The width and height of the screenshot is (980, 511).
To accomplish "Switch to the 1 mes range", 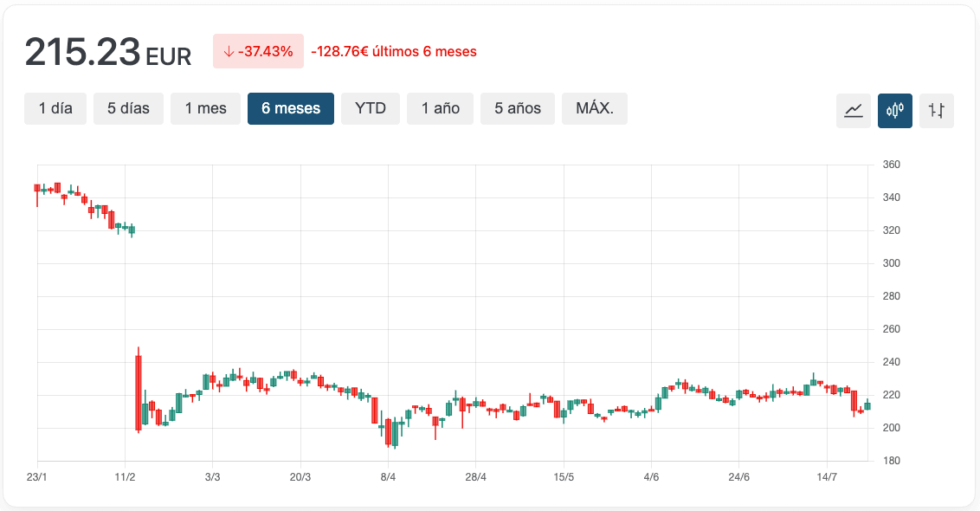I will pos(205,108).
